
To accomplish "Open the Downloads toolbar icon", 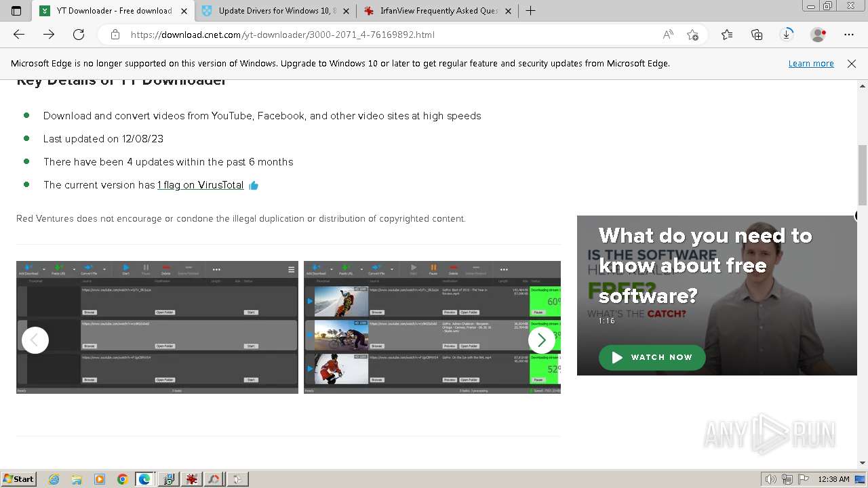I will tap(787, 35).
